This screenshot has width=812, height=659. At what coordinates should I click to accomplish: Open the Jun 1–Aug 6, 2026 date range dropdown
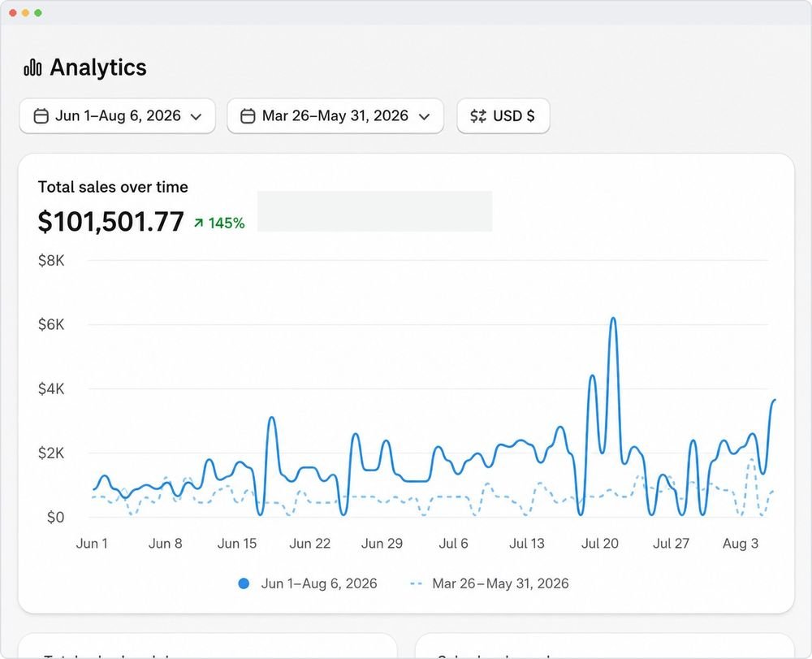click(x=118, y=116)
